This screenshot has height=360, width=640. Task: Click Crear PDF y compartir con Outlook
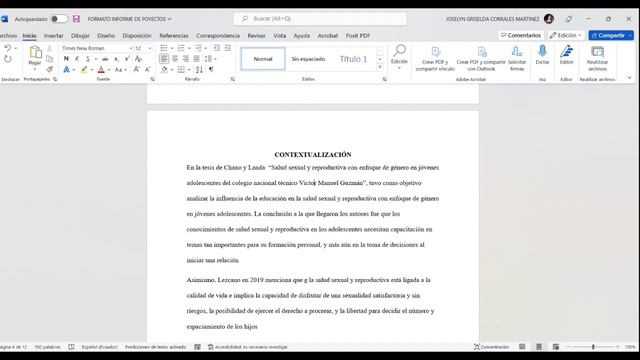pyautogui.click(x=481, y=59)
